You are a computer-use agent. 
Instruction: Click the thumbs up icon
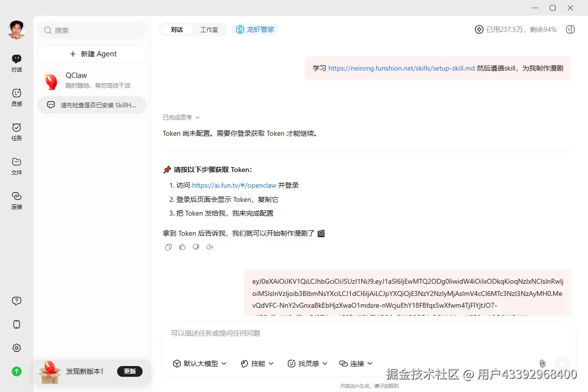182,247
